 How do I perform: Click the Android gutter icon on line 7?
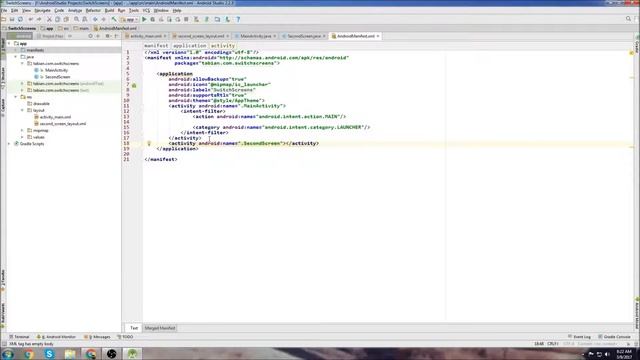point(134,85)
